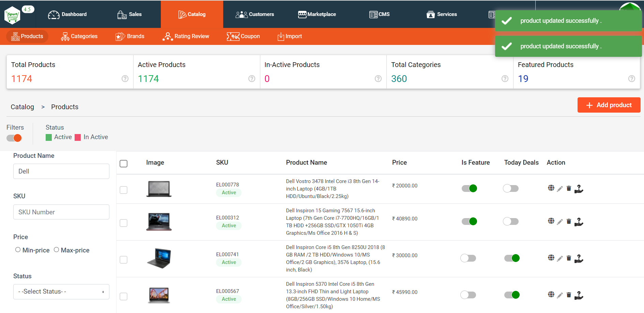
Task: Delete product EL000778 with trash icon
Action: click(x=569, y=188)
